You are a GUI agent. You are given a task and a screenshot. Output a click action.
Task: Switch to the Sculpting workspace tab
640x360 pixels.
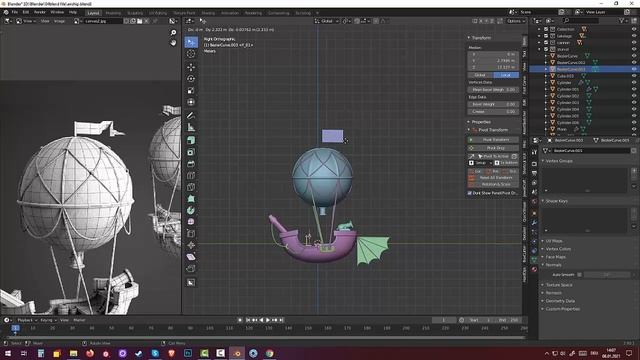click(x=135, y=13)
